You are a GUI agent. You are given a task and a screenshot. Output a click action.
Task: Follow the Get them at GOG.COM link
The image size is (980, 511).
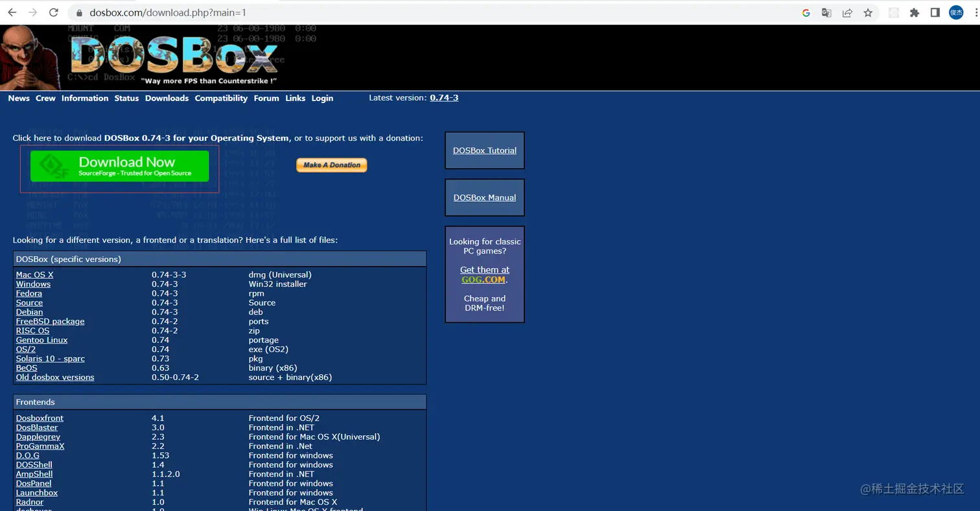485,275
